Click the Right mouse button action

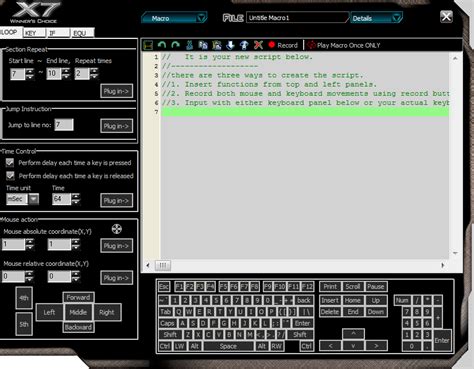[x=107, y=312]
